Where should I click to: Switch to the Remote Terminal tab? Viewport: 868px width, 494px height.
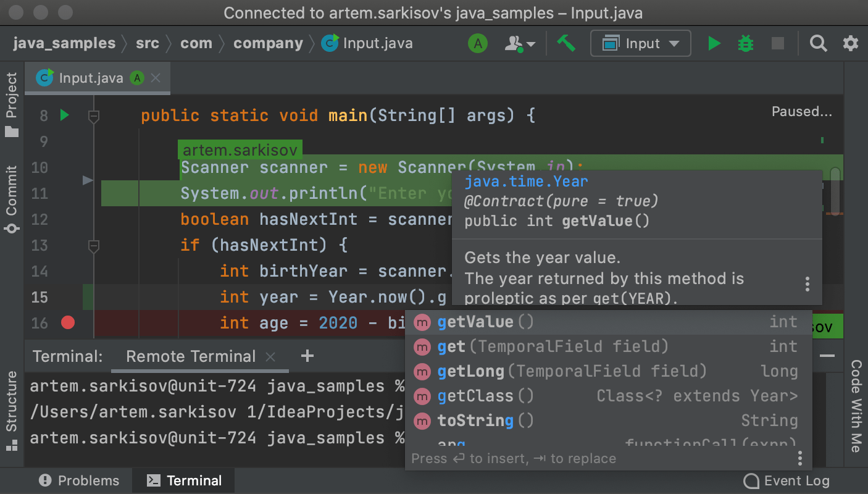[191, 356]
